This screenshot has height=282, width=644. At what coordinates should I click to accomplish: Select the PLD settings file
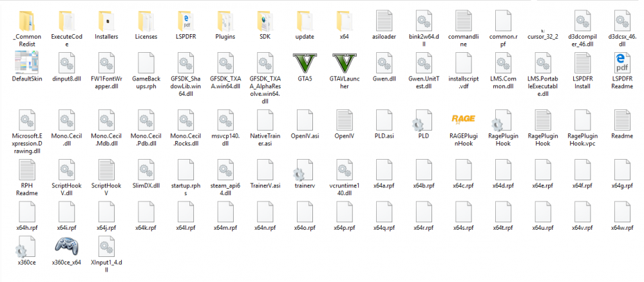423,120
